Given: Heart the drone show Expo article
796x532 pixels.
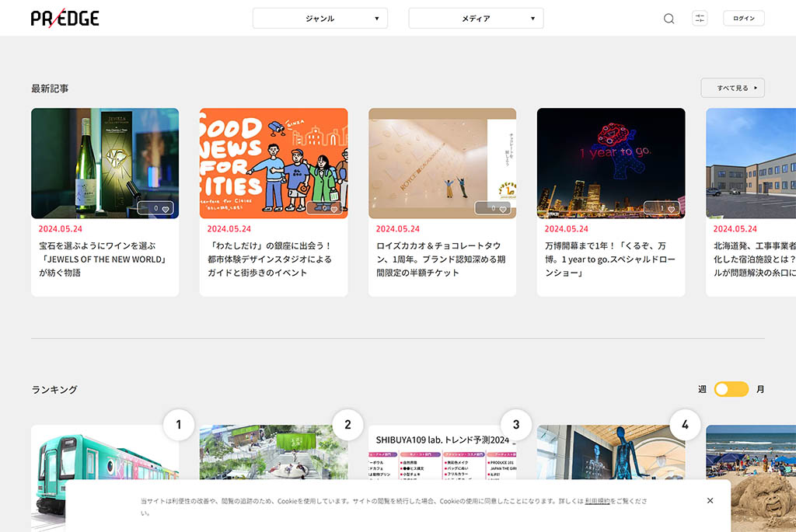Looking at the screenshot, I should (x=672, y=209).
